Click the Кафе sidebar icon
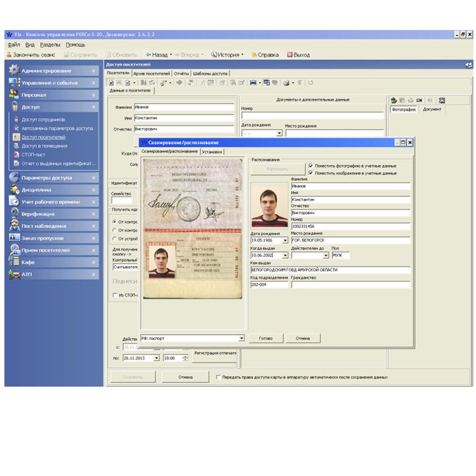 point(14,261)
